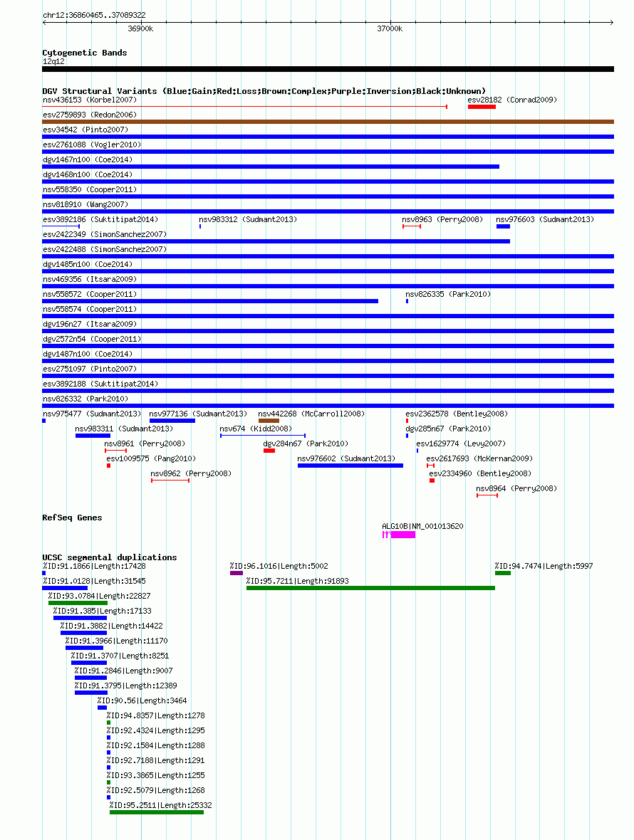Open %ID:94.8357|Length:1278 duplication
This screenshot has height=840, width=634.
(155, 716)
